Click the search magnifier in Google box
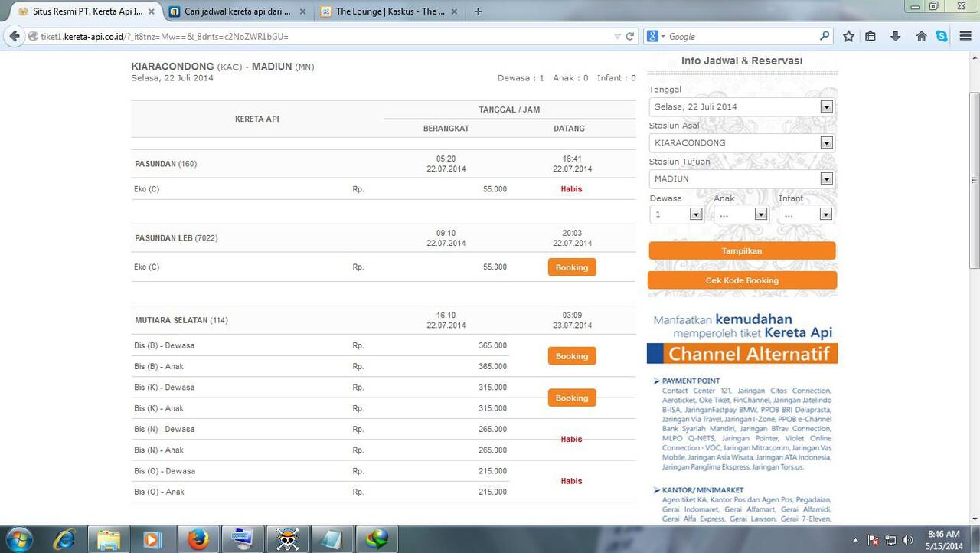 tap(824, 36)
